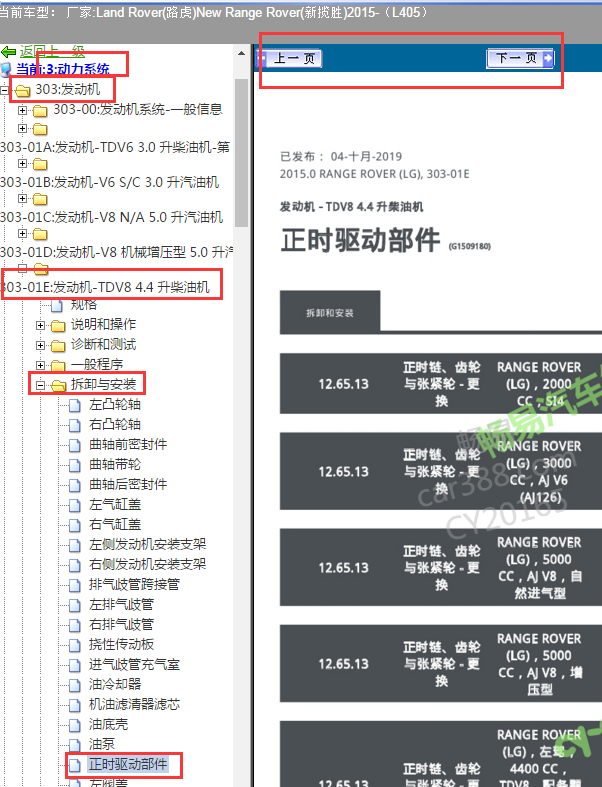Open the 油冷却器 page icon

[74, 685]
